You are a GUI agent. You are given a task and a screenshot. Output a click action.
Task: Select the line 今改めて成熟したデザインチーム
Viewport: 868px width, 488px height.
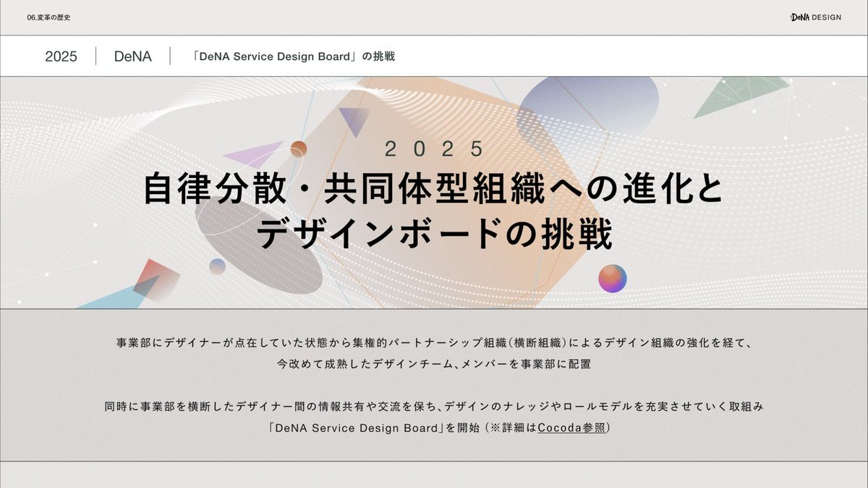434,364
